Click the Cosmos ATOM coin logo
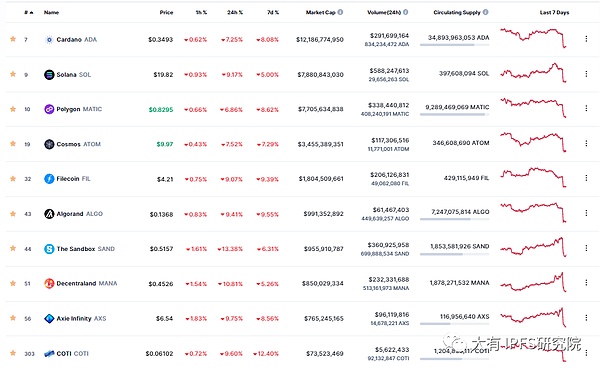 coord(49,144)
